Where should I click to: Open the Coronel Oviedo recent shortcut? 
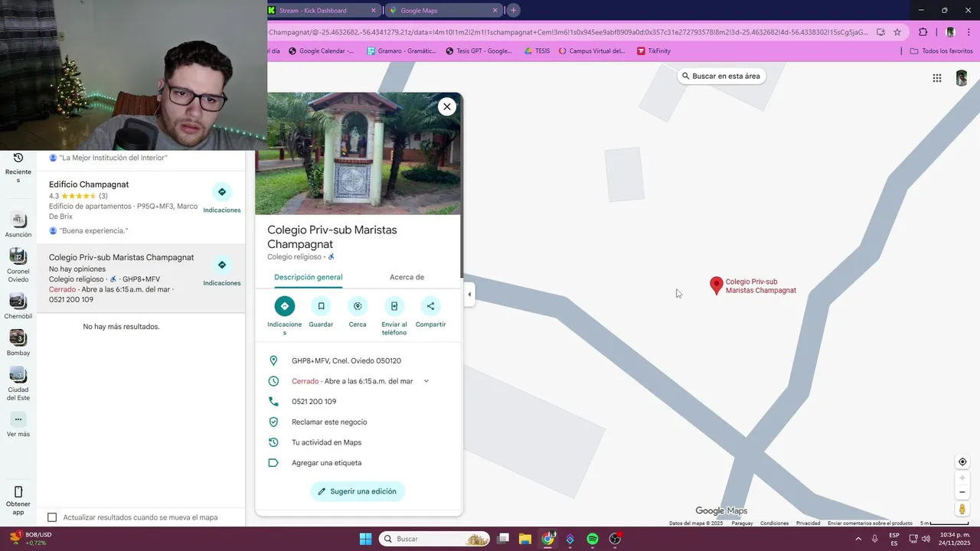pos(18,266)
